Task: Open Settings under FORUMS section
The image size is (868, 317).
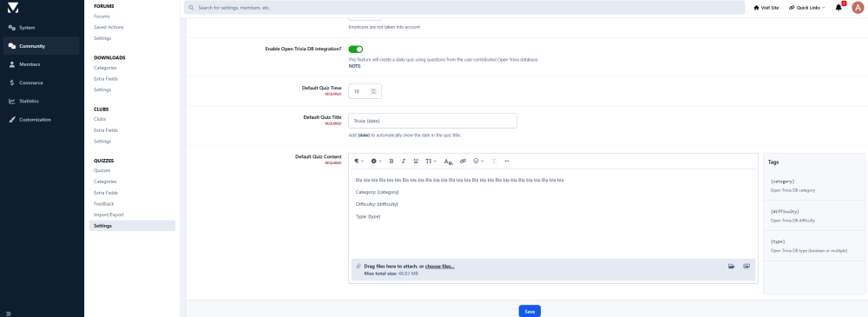Action: click(x=102, y=38)
